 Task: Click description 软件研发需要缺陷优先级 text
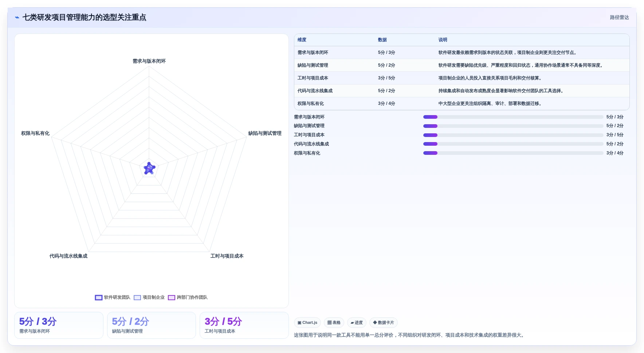point(522,66)
